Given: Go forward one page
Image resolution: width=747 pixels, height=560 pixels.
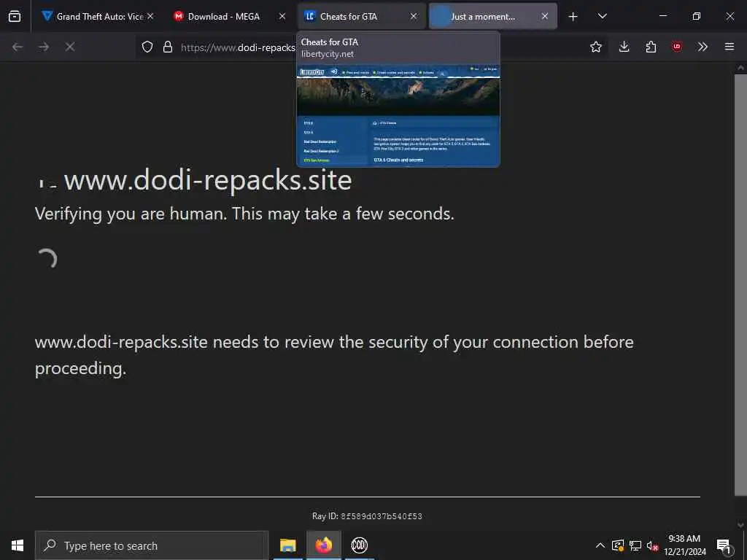Looking at the screenshot, I should [44, 47].
